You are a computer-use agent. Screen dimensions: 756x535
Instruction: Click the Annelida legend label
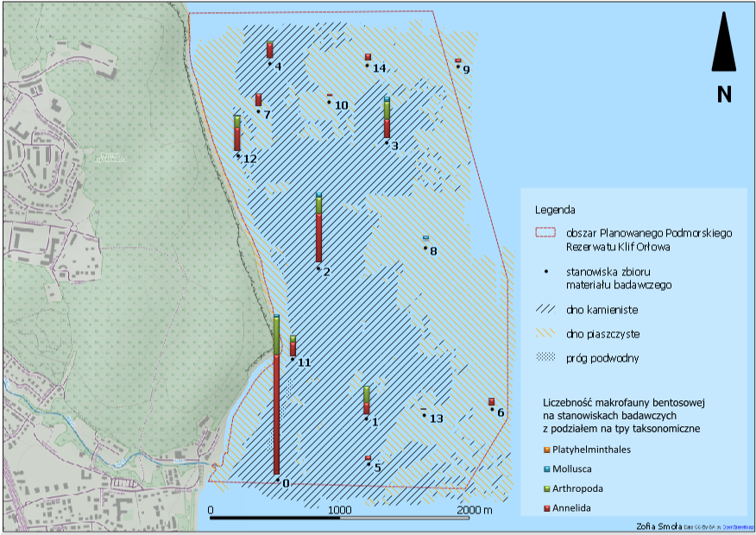click(x=571, y=508)
